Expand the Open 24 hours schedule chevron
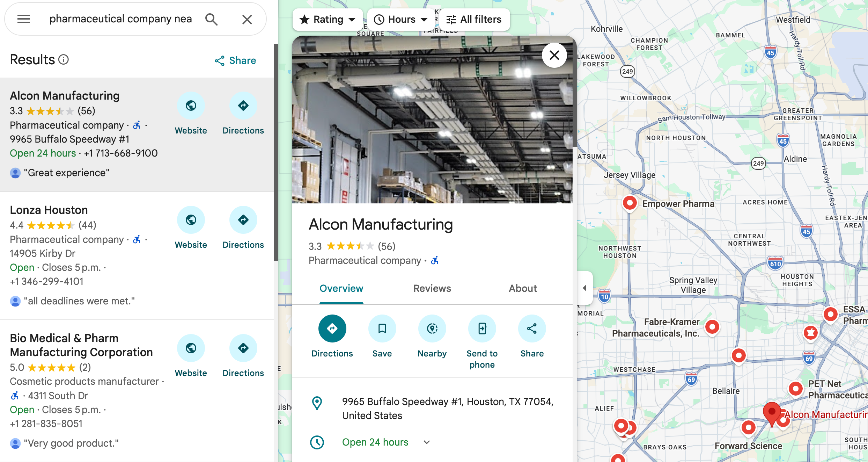The image size is (868, 462). (426, 442)
